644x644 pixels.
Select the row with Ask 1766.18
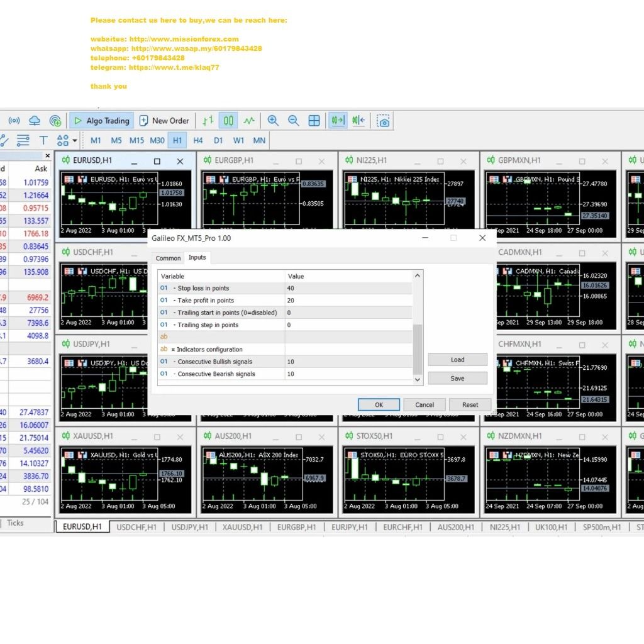click(x=25, y=234)
